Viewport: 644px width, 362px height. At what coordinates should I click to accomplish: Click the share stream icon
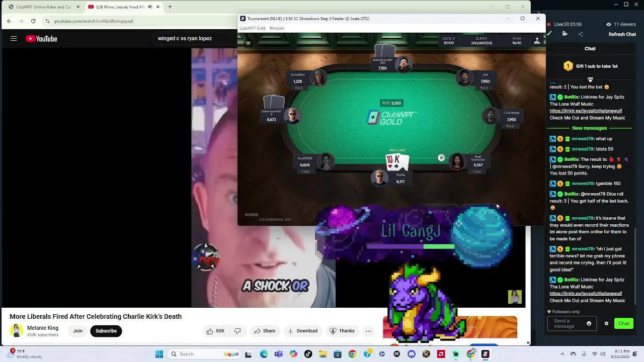pyautogui.click(x=581, y=34)
